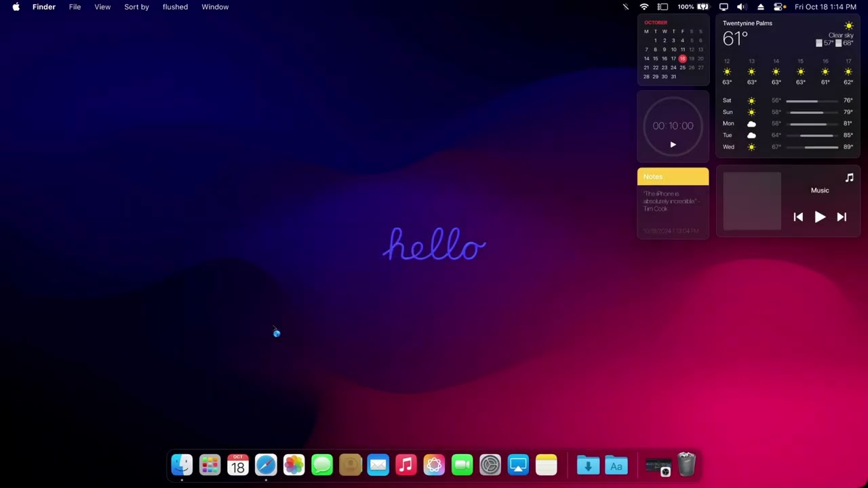
Task: Open Safari from the Dock
Action: [x=266, y=465]
